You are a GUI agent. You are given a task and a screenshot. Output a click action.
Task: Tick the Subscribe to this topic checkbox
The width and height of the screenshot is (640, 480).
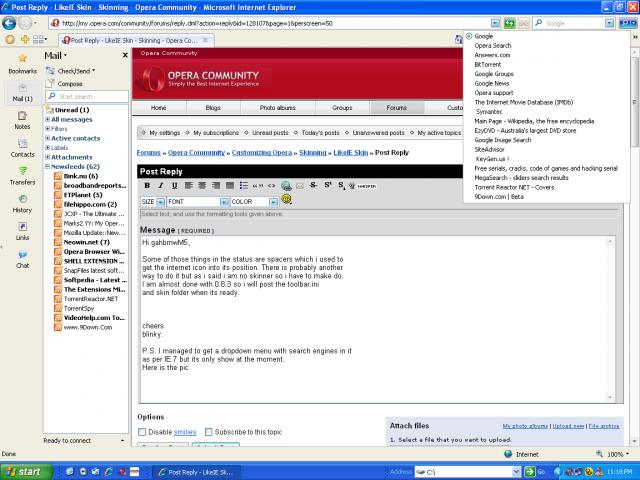[209, 432]
